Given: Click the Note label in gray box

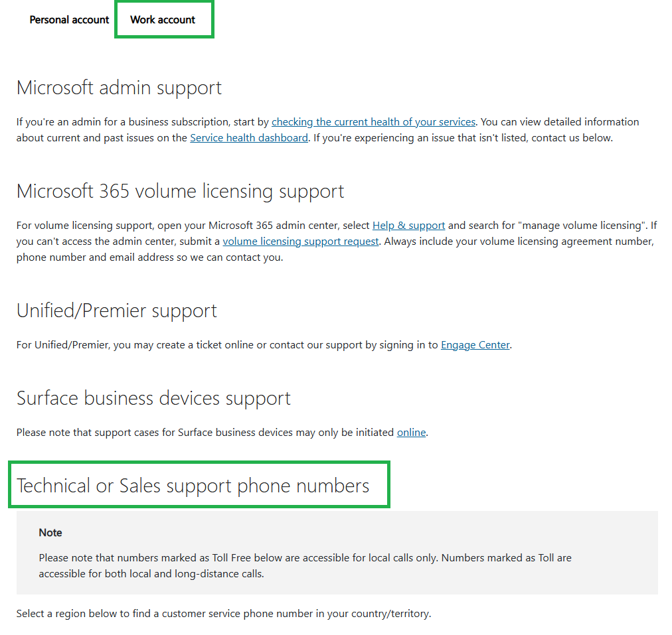Looking at the screenshot, I should (x=50, y=533).
